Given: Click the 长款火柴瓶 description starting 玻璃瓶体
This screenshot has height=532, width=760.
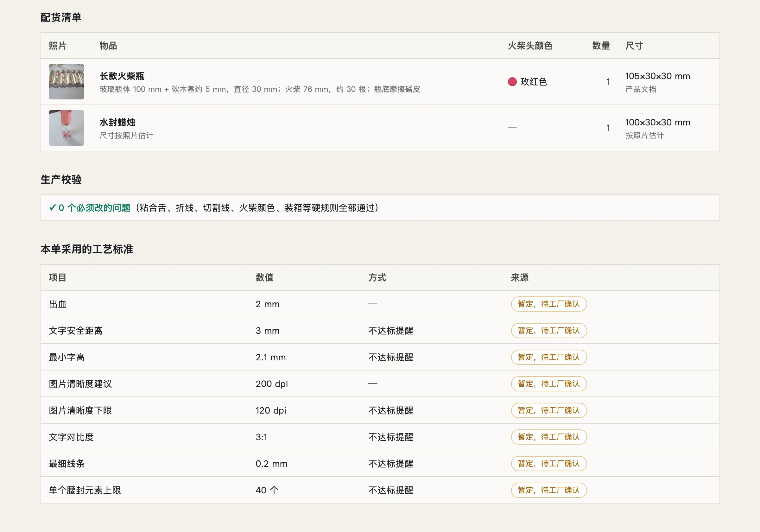Looking at the screenshot, I should [260, 89].
